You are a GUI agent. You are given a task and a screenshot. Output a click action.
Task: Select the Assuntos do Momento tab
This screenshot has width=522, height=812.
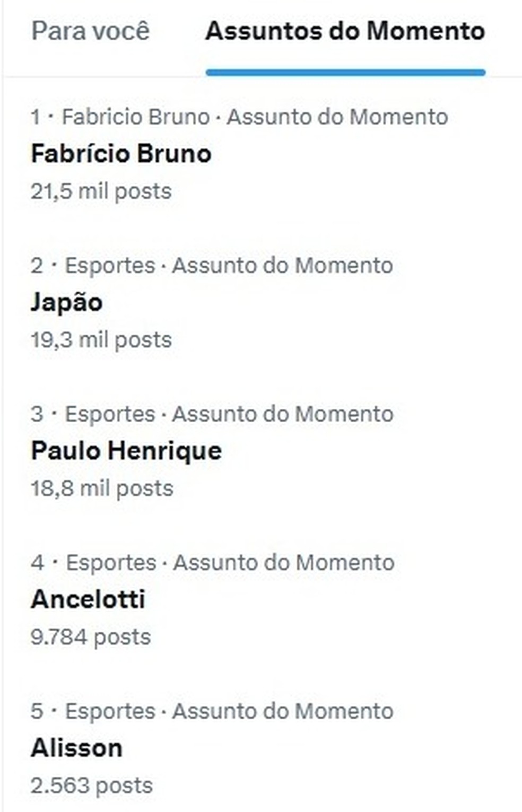coord(345,31)
